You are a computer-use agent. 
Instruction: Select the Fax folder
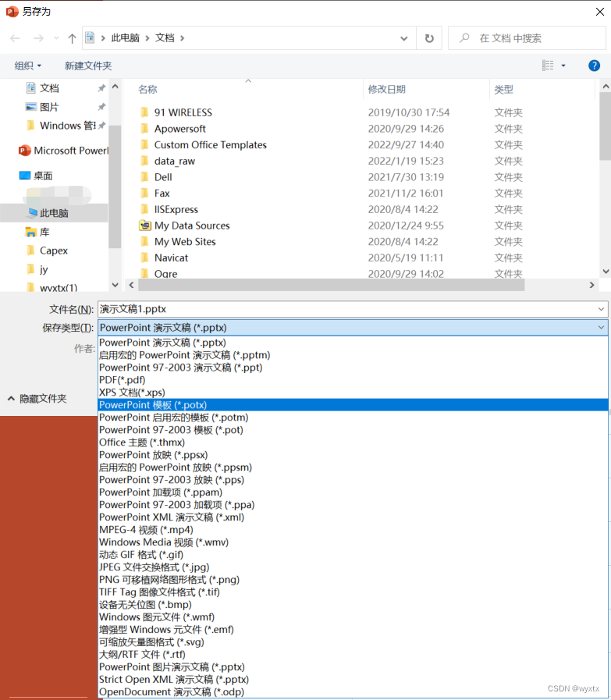(x=162, y=193)
